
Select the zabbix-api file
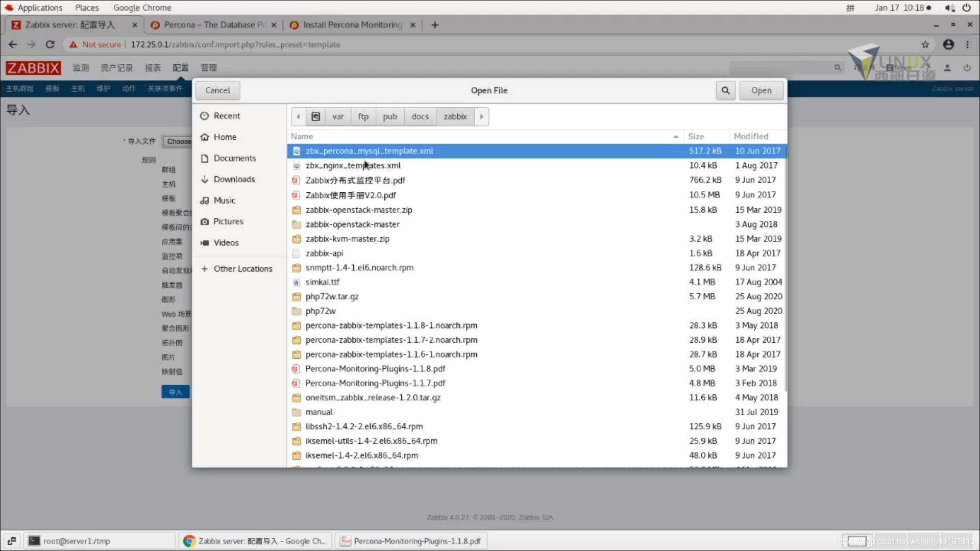coord(536,253)
